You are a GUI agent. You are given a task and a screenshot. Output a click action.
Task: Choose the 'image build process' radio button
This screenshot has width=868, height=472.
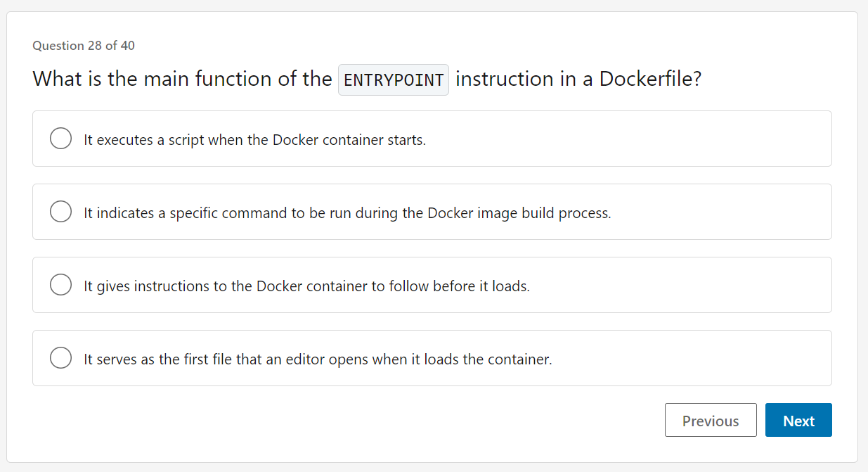(60, 212)
